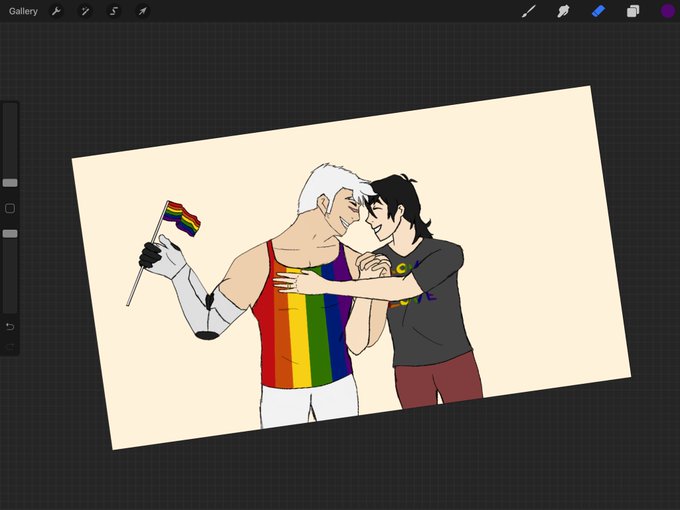Screen dimensions: 680x510
Task: Tap the small rainbow flag drawing
Action: (182, 218)
